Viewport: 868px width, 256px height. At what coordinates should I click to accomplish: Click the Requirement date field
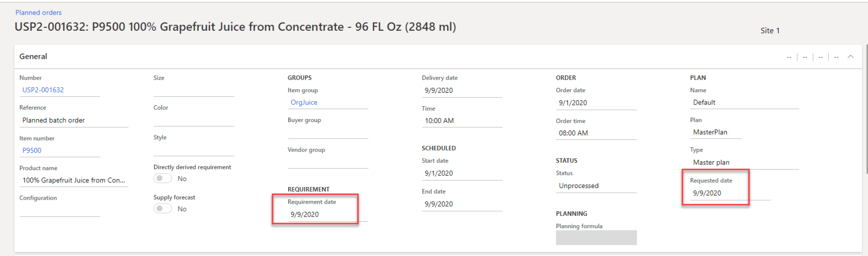click(328, 214)
